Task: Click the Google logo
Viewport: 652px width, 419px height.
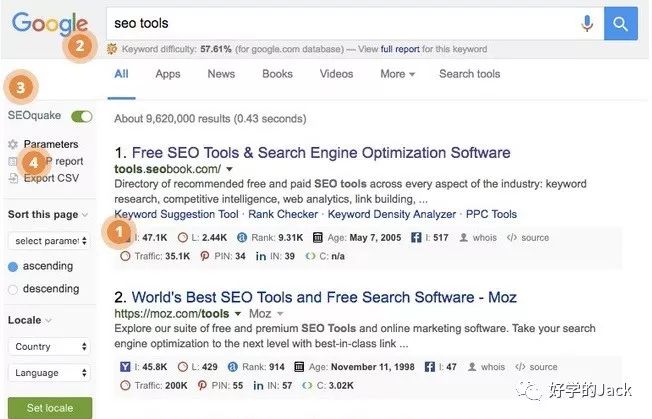Action: click(50, 24)
